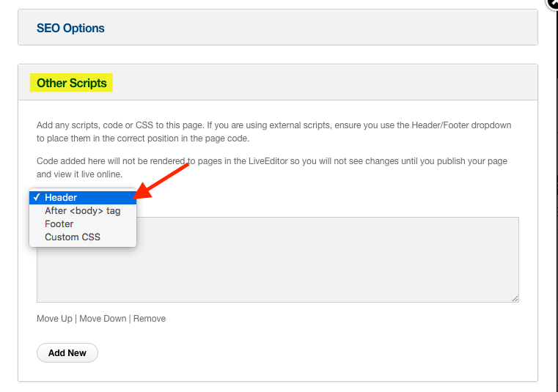
Task: Remove this script block
Action: (x=150, y=319)
